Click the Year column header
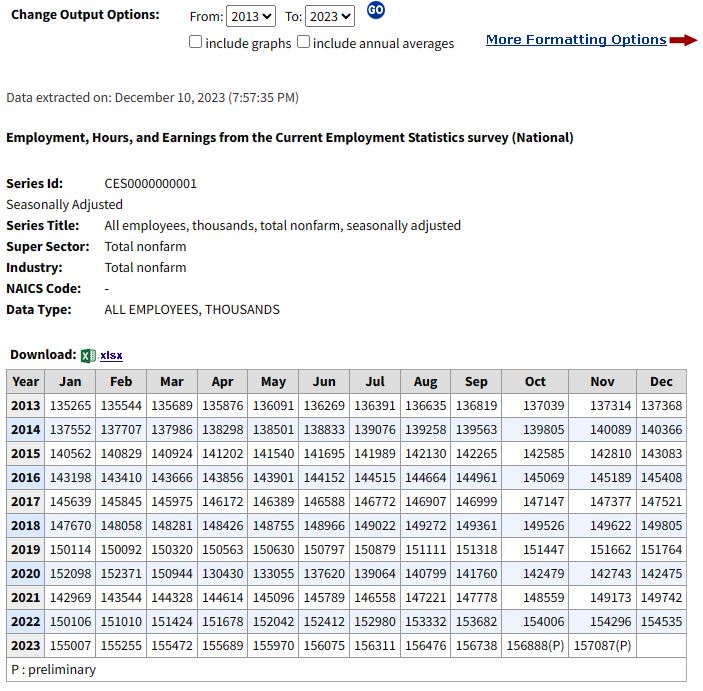Image resolution: width=703 pixels, height=691 pixels. coord(26,382)
